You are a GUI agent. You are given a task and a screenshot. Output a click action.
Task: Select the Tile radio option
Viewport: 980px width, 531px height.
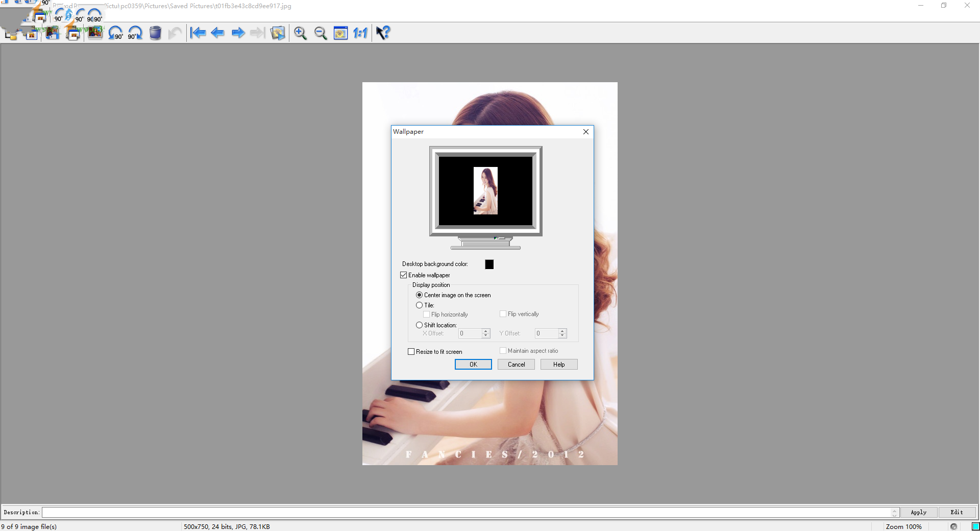420,305
